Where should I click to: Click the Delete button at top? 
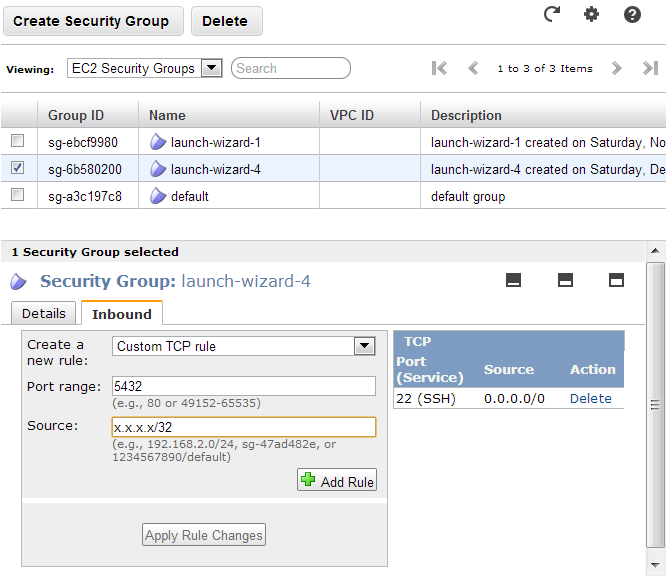[227, 21]
